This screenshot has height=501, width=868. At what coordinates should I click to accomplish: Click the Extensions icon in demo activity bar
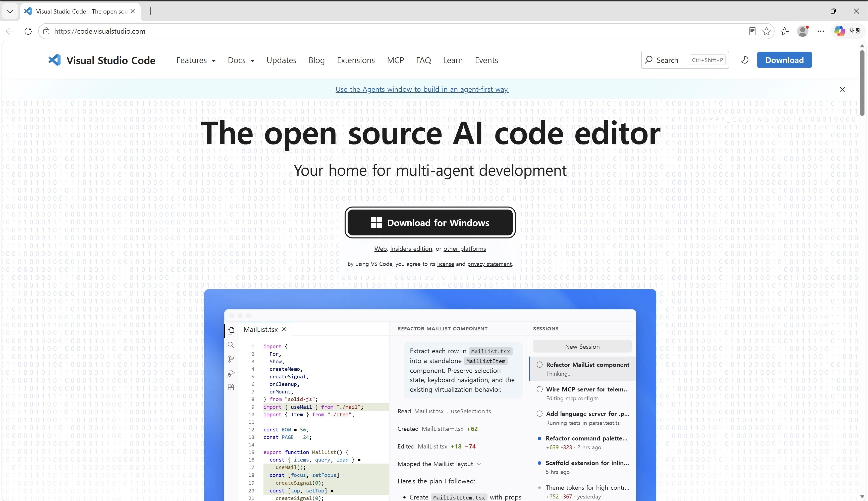(x=231, y=387)
